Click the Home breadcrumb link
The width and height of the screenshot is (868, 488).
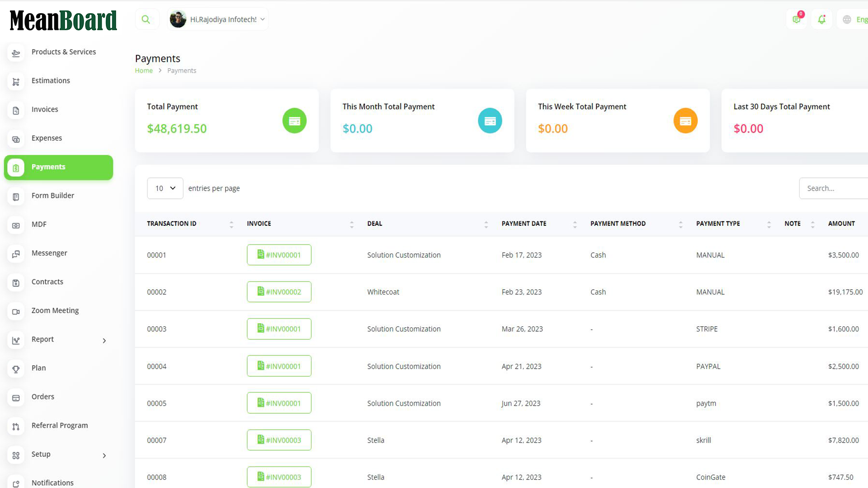pos(144,70)
